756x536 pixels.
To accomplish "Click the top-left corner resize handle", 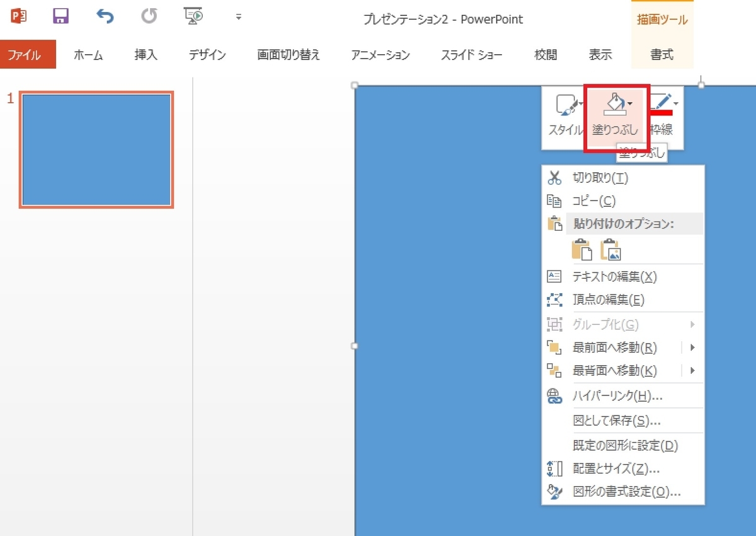I will click(x=355, y=85).
